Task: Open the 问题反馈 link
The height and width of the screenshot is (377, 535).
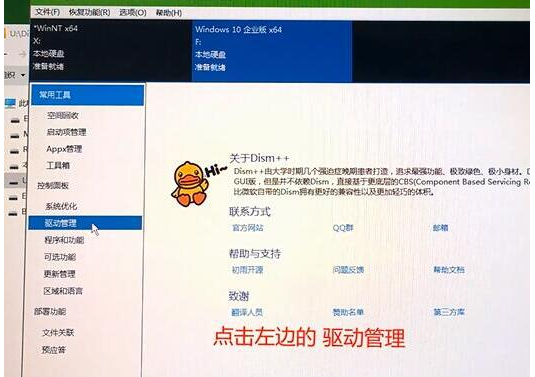Action: click(348, 270)
